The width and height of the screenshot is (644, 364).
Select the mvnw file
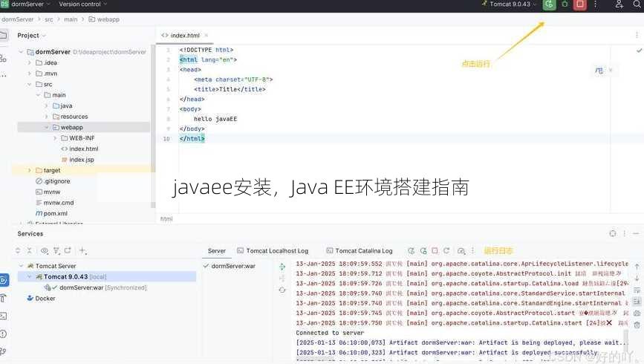48,192
